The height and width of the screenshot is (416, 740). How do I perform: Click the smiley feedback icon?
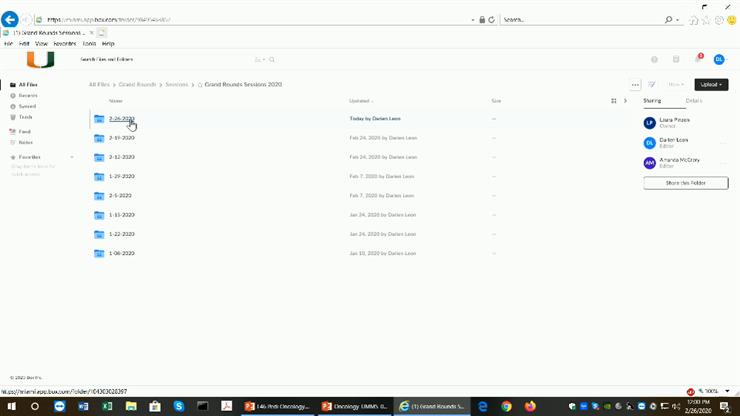point(732,20)
